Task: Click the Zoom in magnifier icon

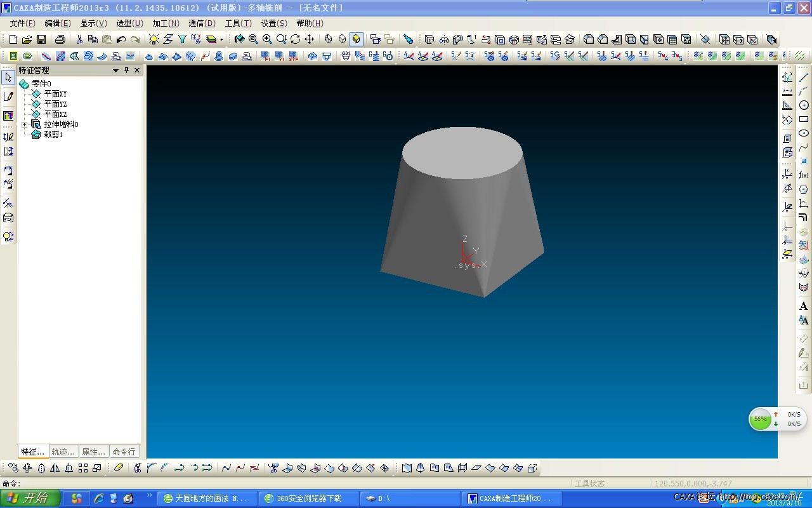Action: pos(267,39)
